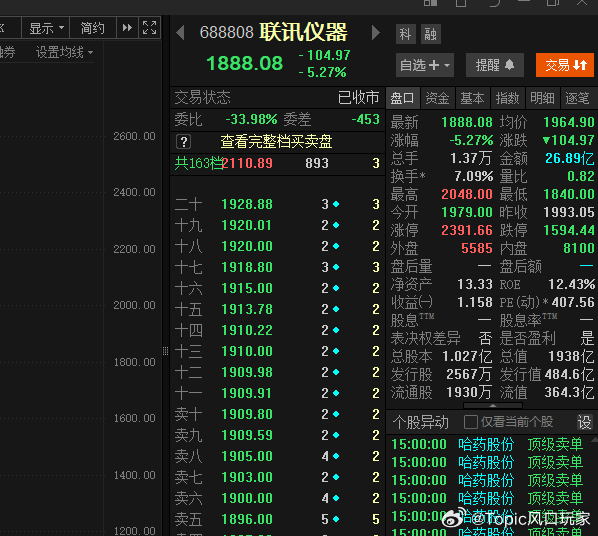Screen dimensions: 598x536
Task: Open help question mark icon
Action: coord(183,142)
